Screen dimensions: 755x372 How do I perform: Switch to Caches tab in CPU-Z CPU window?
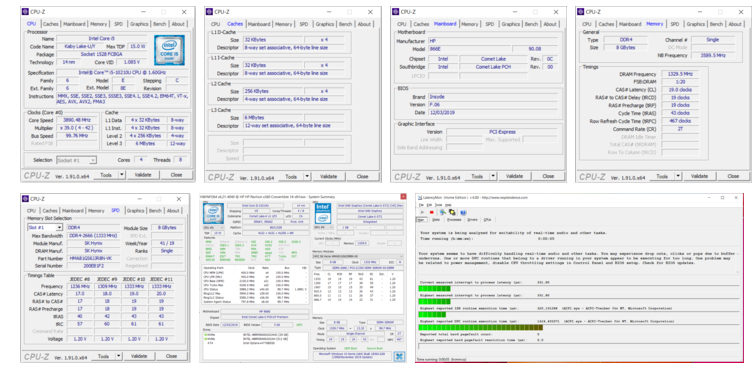coord(51,24)
